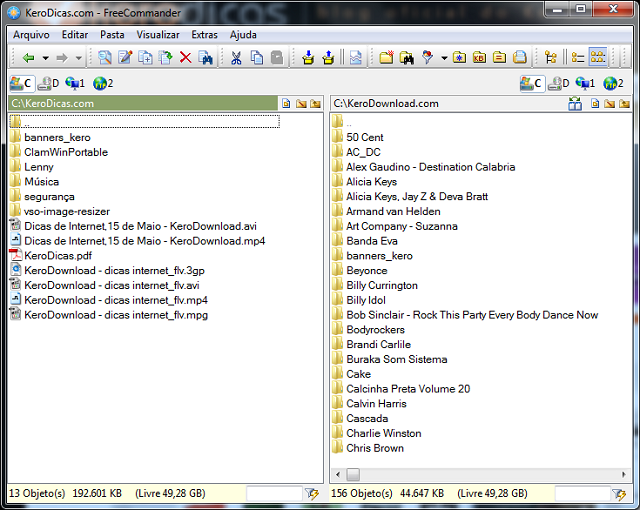The height and width of the screenshot is (510, 640).
Task: Switch to list view mode
Action: click(x=578, y=58)
